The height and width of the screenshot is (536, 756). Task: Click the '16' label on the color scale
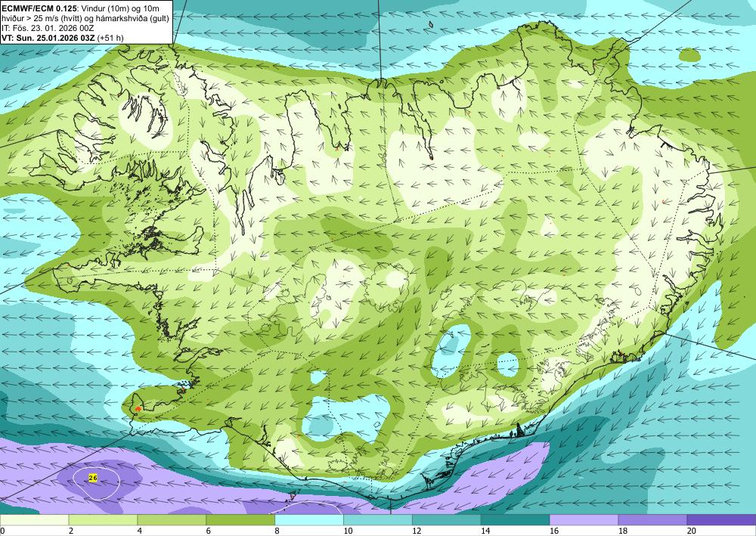[554, 531]
